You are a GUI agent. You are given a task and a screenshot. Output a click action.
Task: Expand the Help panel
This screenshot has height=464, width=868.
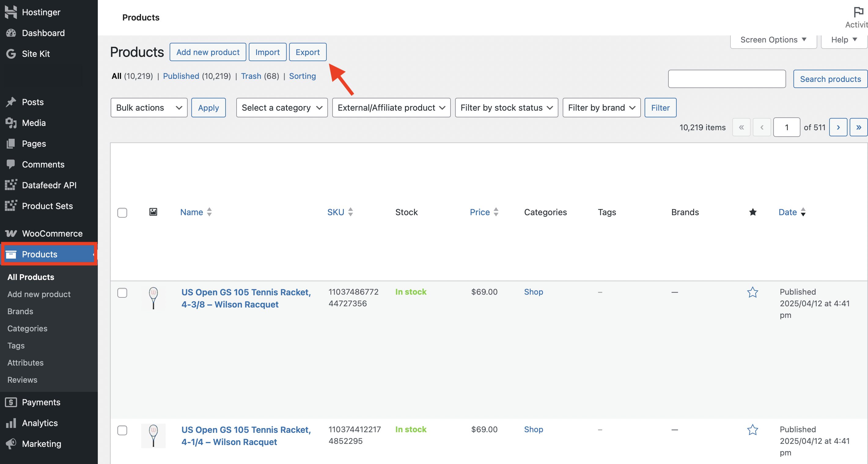pyautogui.click(x=844, y=40)
